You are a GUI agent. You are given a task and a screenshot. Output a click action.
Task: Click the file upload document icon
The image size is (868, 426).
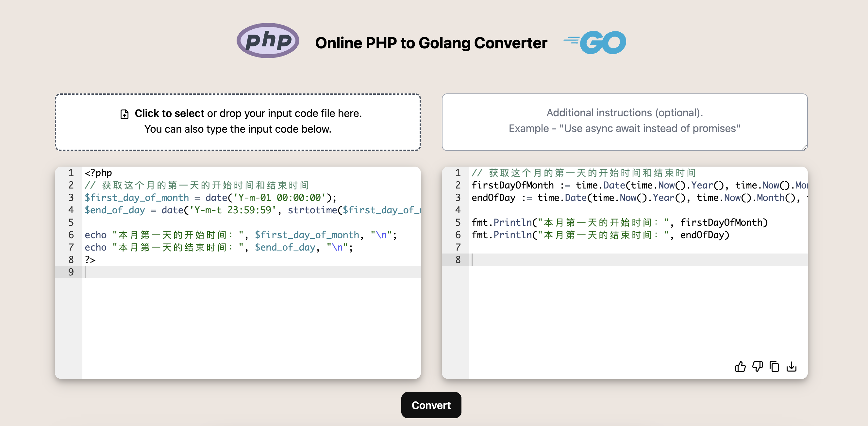(x=125, y=114)
